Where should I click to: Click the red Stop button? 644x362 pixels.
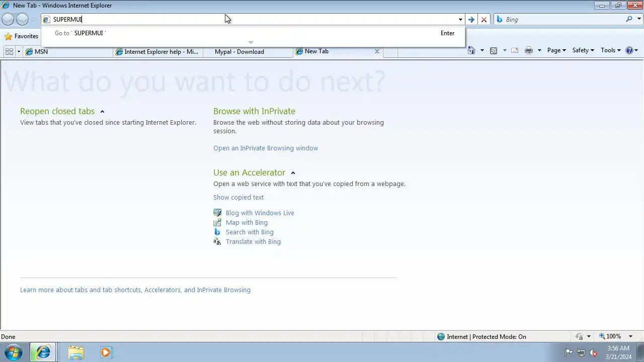coord(484,20)
